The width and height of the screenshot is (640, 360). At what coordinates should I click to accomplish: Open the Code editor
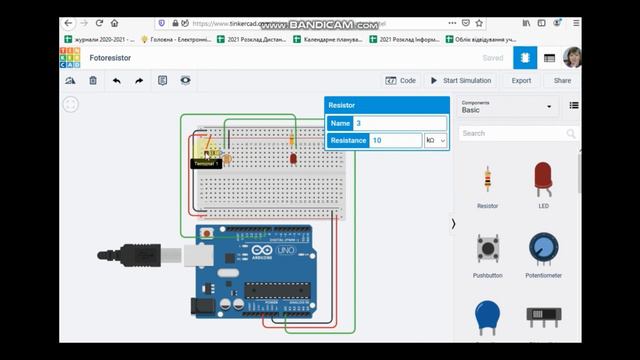click(400, 80)
